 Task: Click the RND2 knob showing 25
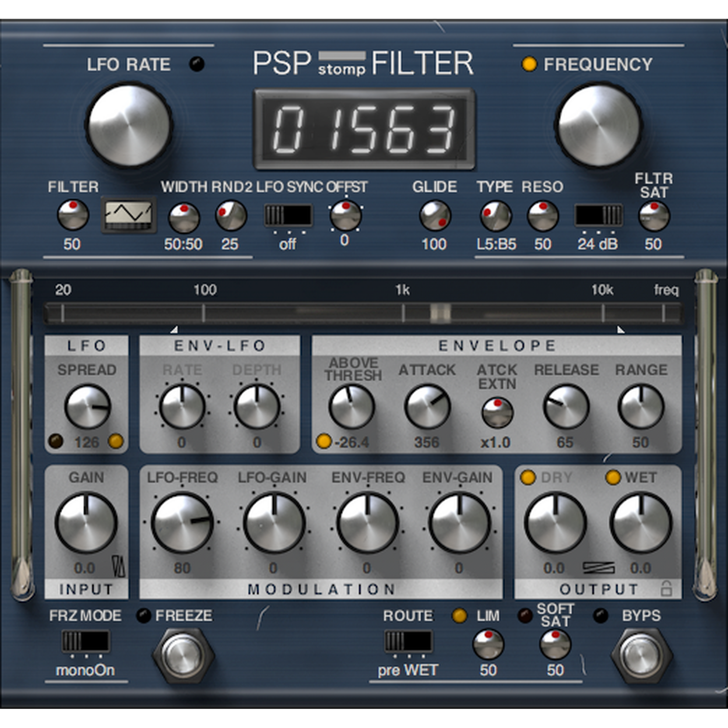pyautogui.click(x=231, y=215)
